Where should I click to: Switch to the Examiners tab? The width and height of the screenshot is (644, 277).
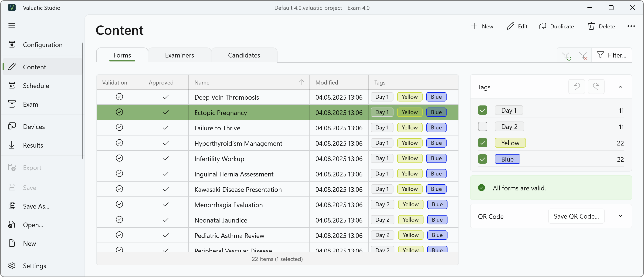[x=179, y=55]
